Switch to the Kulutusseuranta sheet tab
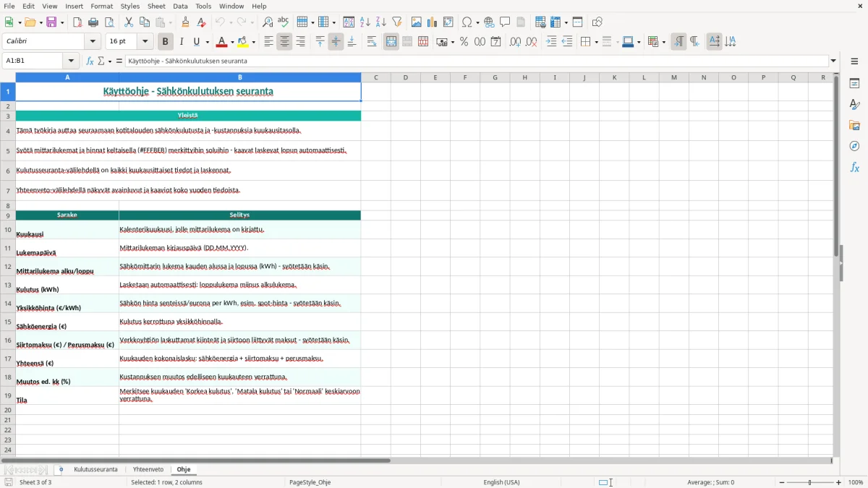Image resolution: width=868 pixels, height=488 pixels. [95, 469]
